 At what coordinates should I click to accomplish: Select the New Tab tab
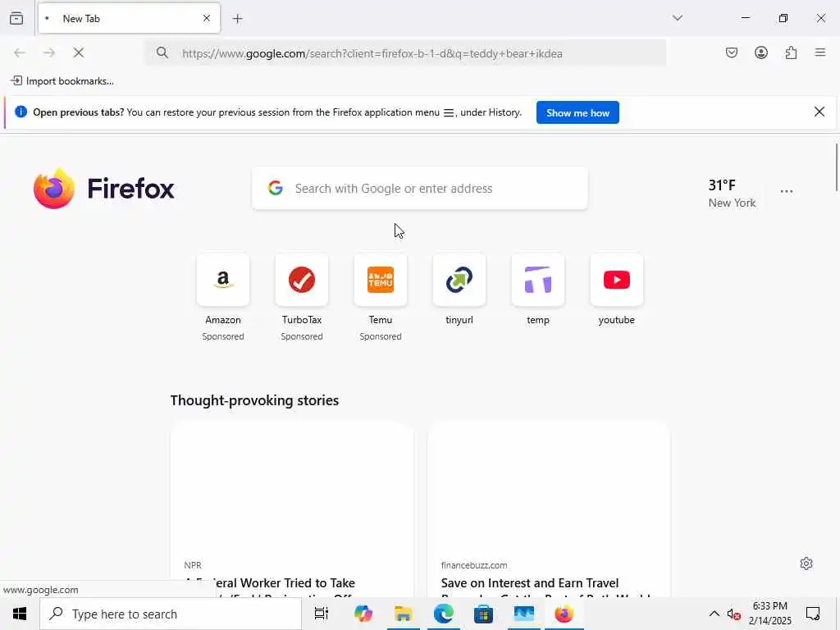coord(129,18)
